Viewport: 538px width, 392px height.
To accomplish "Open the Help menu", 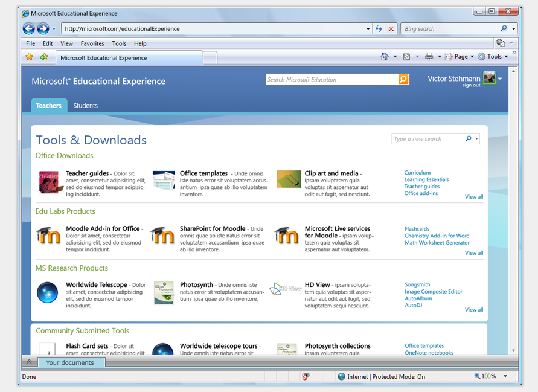I will [140, 43].
